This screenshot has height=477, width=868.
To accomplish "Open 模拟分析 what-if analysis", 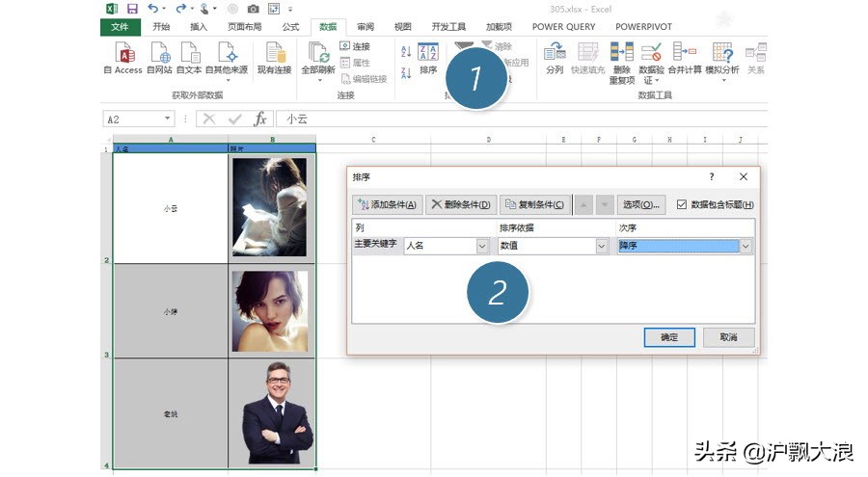I will 722,62.
